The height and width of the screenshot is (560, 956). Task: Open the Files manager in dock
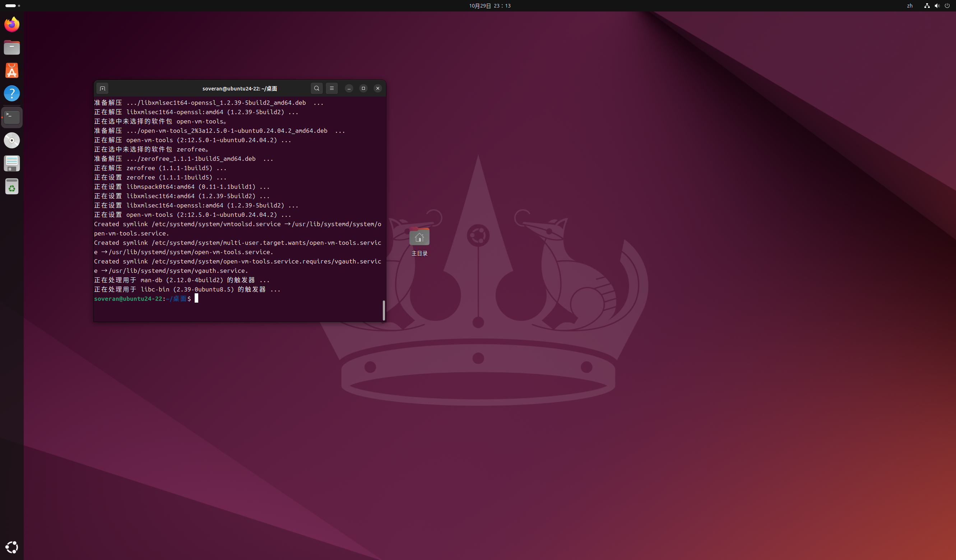click(12, 48)
